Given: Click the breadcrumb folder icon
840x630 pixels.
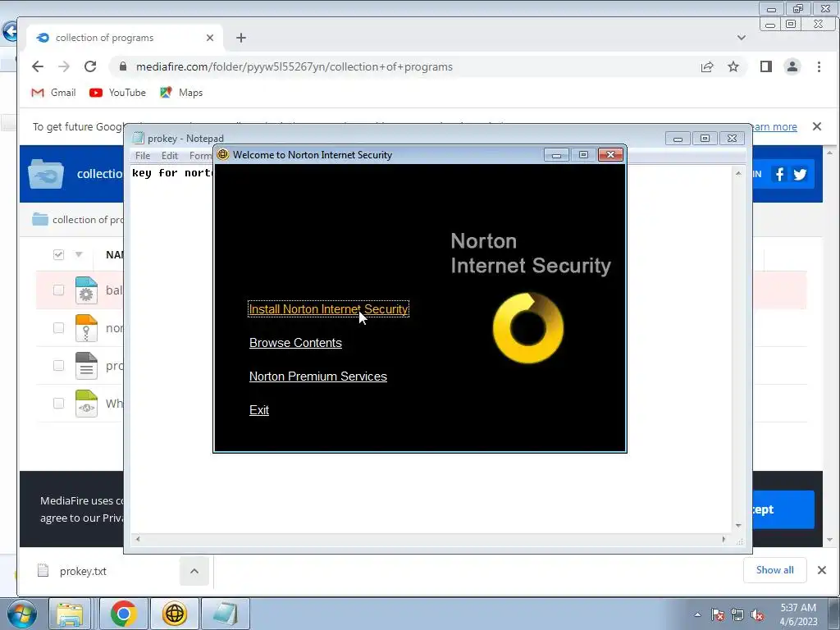Looking at the screenshot, I should tap(40, 220).
